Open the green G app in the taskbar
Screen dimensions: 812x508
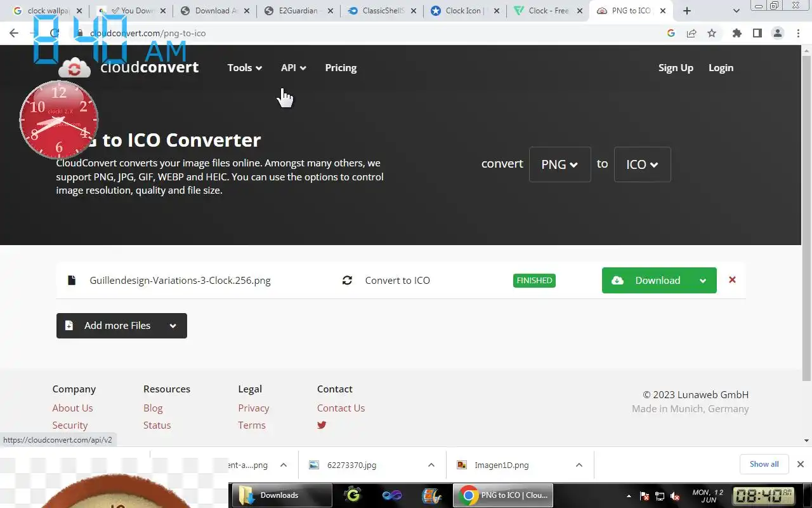click(x=353, y=495)
